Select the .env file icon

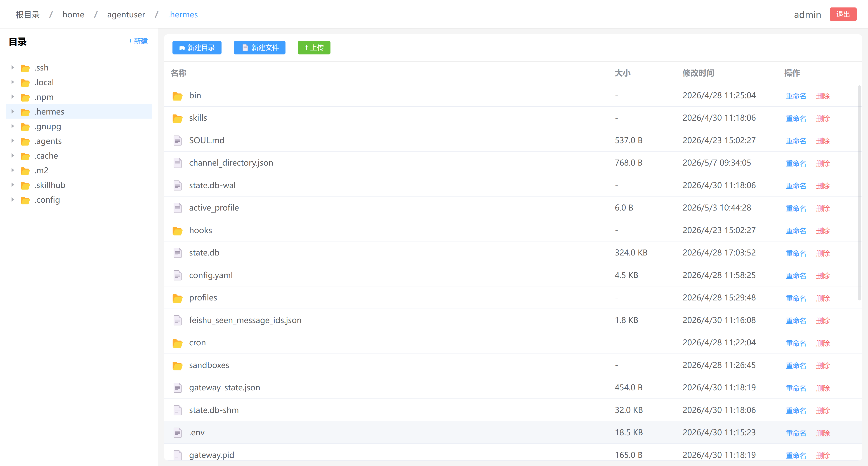(x=177, y=433)
